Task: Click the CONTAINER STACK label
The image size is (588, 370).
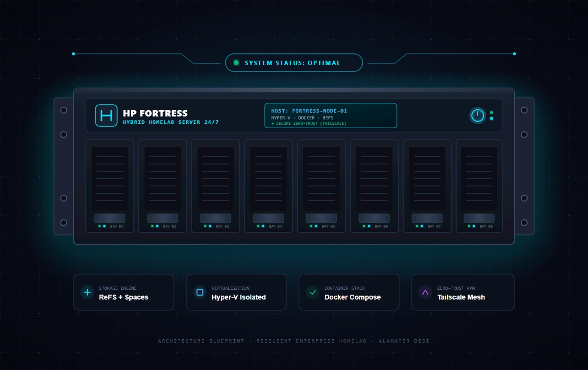Action: point(344,288)
